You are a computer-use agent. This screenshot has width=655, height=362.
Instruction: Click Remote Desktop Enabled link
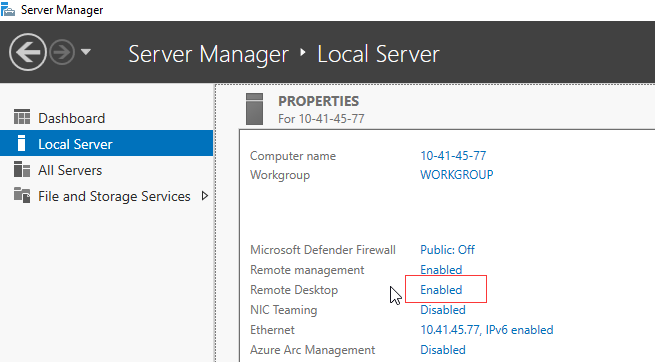pos(441,290)
